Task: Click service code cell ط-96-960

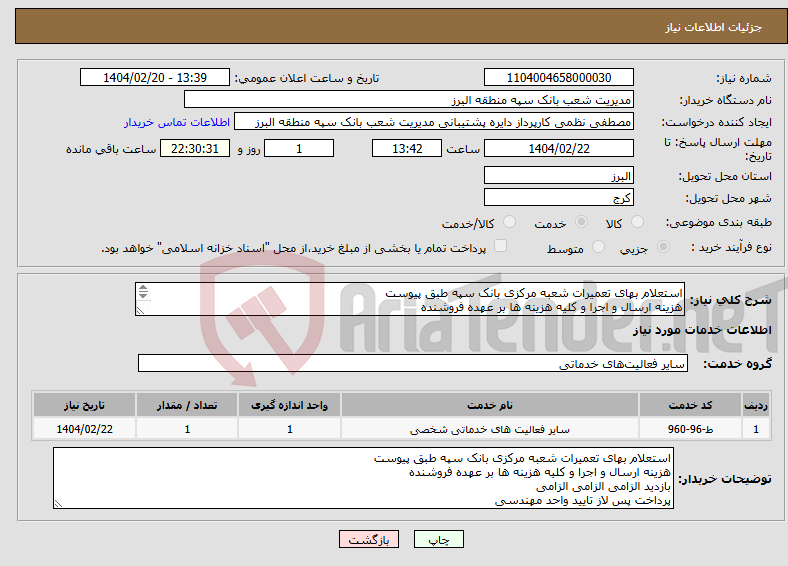Action: [x=691, y=429]
